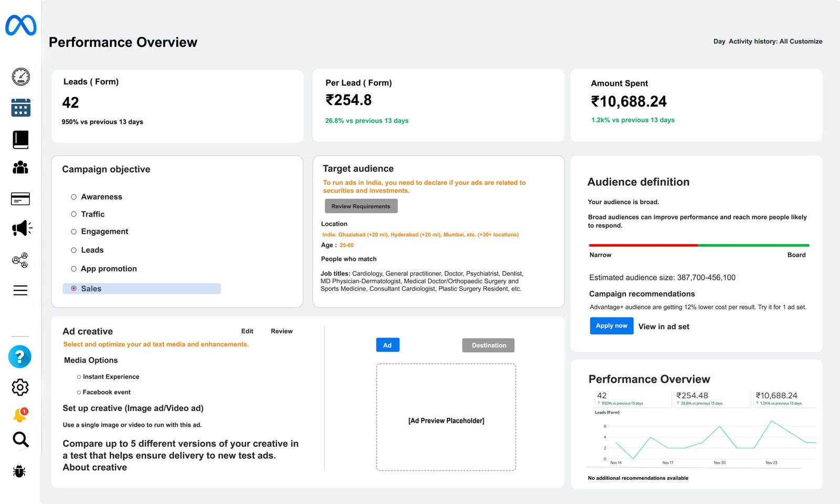The width and height of the screenshot is (840, 504).
Task: Select the Leads objective radio button
Action: point(74,250)
